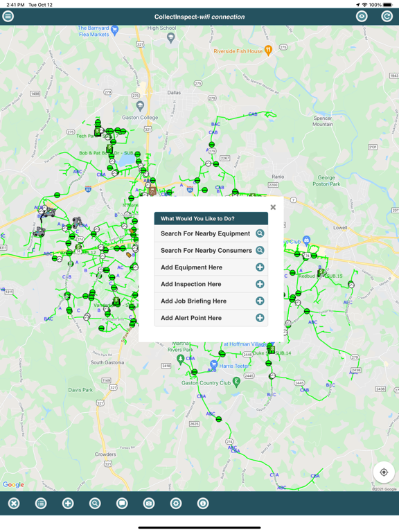The width and height of the screenshot is (399, 532).
Task: Tap magnifier icon beside Nearby Equipment
Action: tap(260, 233)
